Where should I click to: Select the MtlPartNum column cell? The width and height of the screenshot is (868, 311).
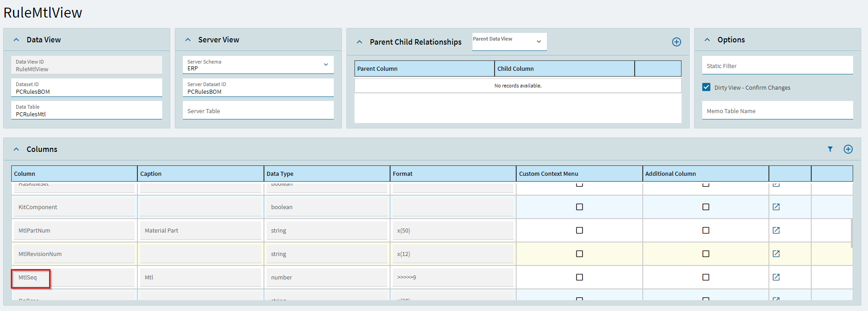pos(74,230)
